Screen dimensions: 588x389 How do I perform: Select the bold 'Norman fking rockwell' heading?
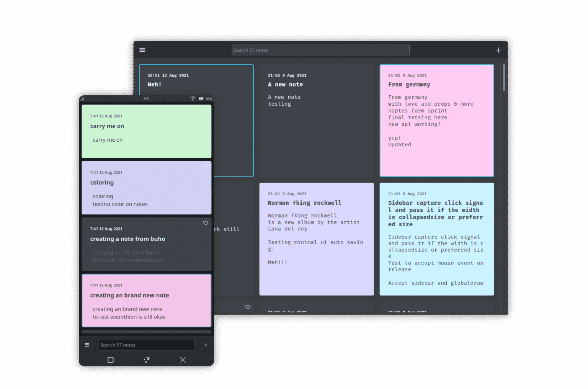[x=304, y=203]
